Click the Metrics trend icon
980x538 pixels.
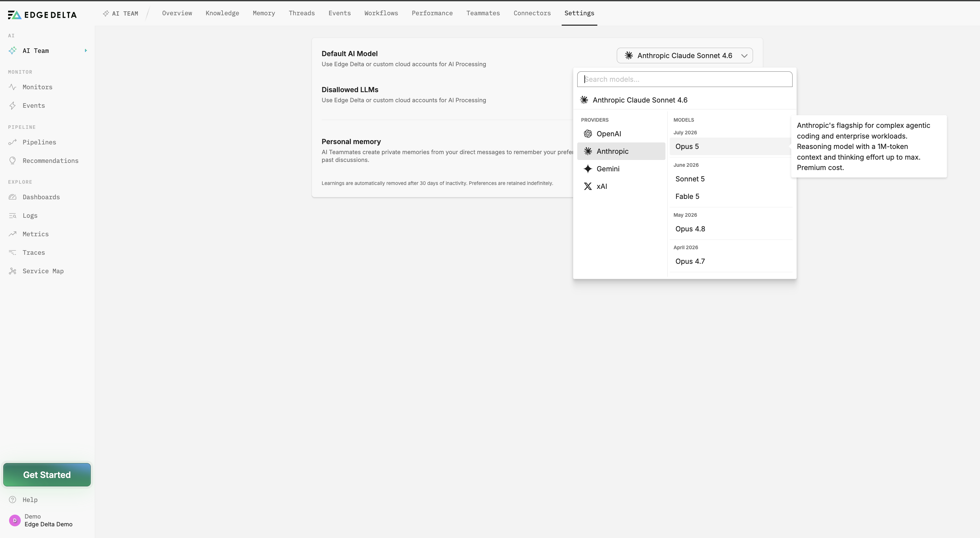13,234
